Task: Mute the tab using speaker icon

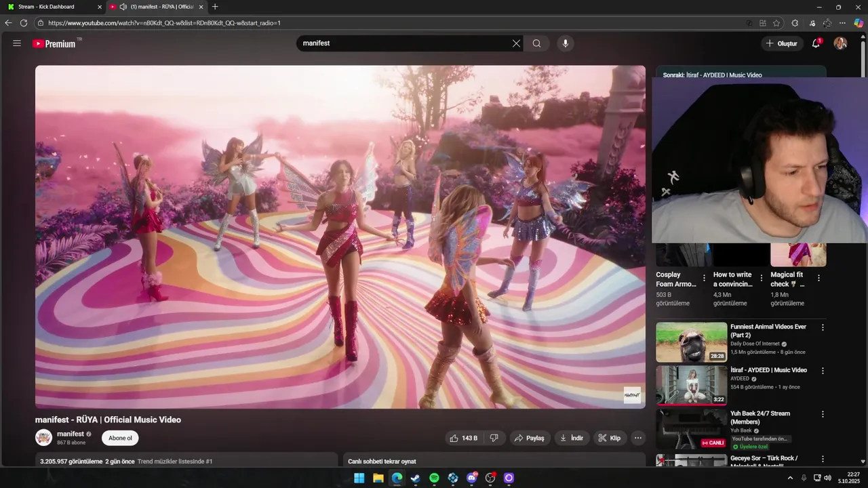Action: [123, 7]
